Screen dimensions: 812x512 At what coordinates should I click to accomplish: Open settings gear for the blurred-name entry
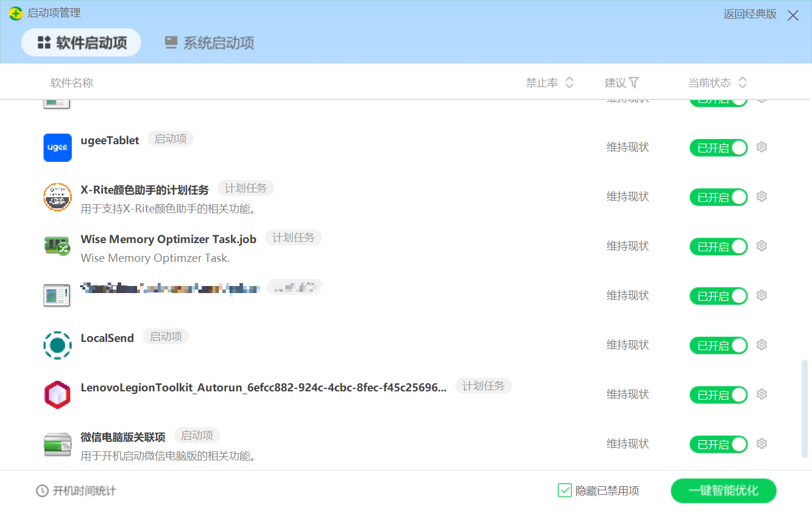(762, 295)
